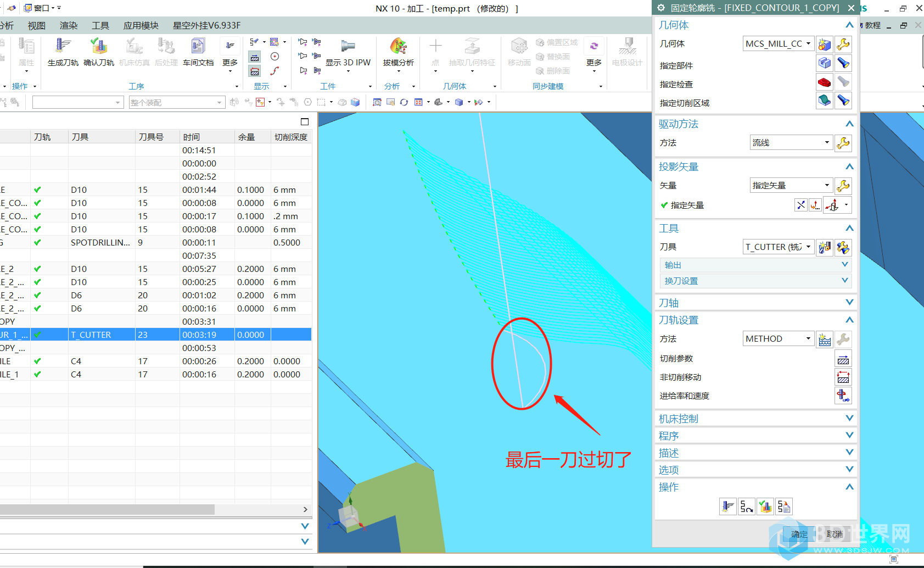Open the 视图 menu tab

click(x=37, y=26)
